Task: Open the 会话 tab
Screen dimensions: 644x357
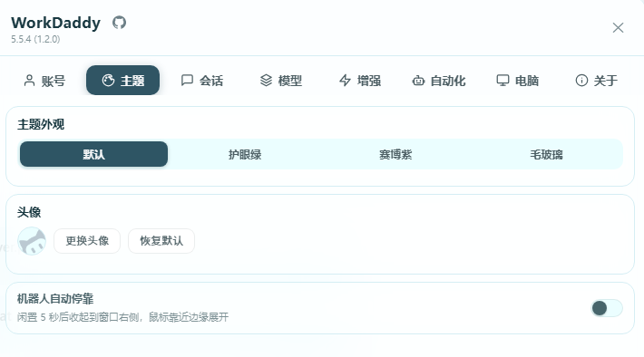Action: (202, 81)
